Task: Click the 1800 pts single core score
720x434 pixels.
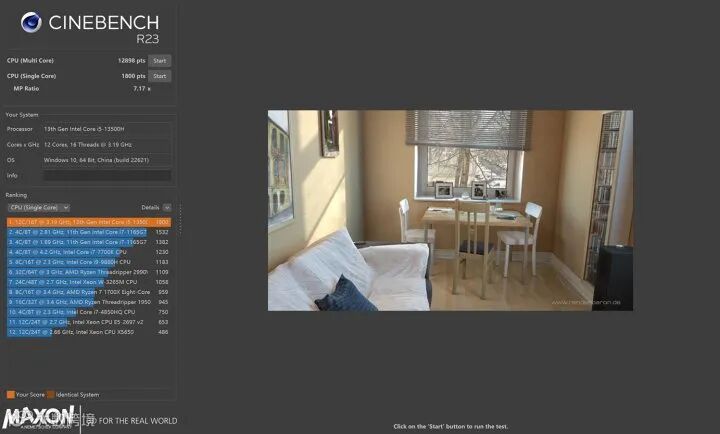Action: [133, 76]
